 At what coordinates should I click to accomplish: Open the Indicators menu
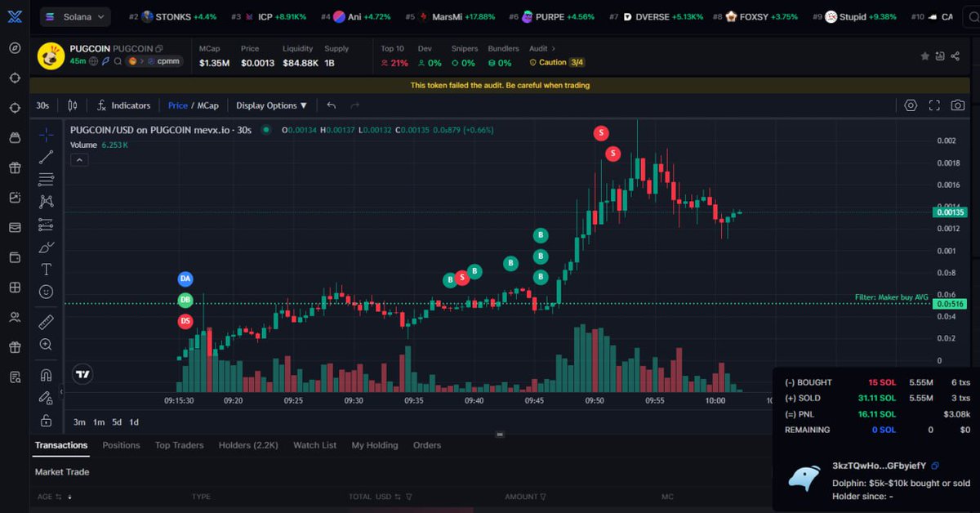(123, 105)
